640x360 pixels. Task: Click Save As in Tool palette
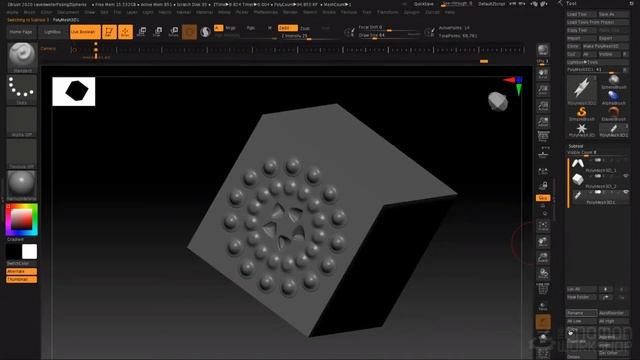click(x=613, y=14)
